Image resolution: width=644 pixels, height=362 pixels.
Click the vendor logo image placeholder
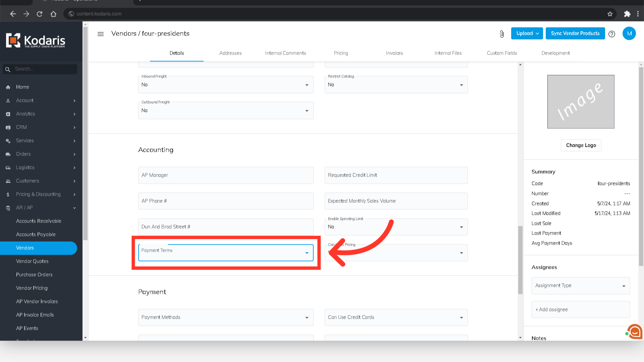(x=581, y=102)
